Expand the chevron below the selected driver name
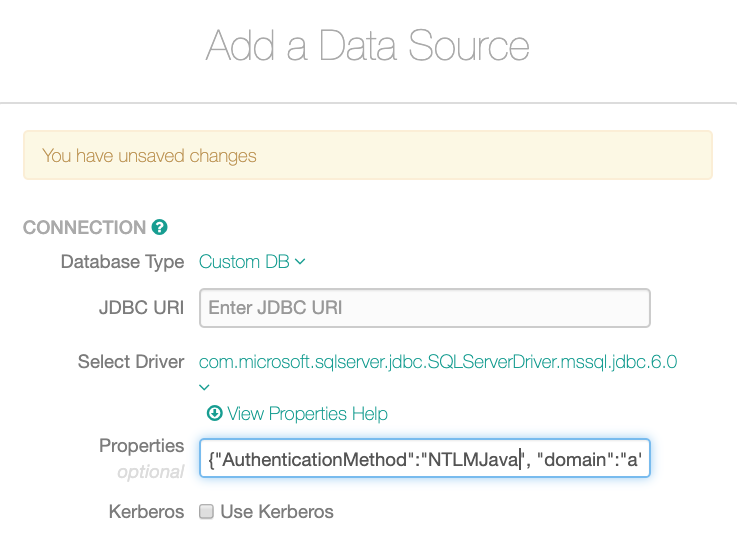The height and width of the screenshot is (540, 737). pos(204,388)
